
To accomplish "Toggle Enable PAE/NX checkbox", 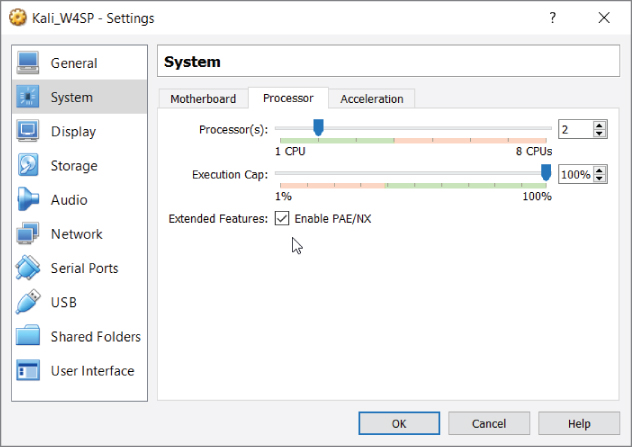I will pos(282,218).
